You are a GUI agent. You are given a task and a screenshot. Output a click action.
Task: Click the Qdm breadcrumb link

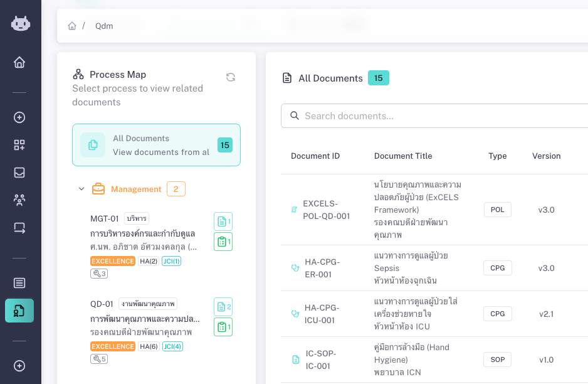coord(104,26)
